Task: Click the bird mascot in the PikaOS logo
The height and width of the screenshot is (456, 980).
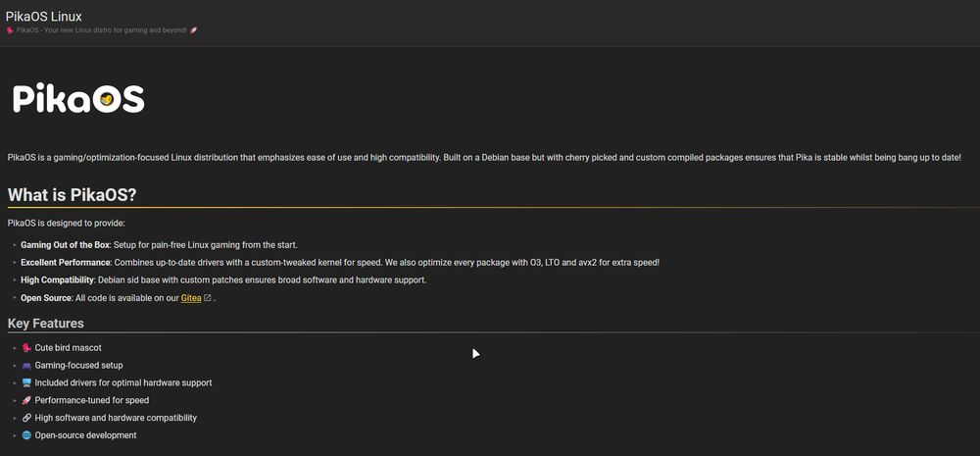Action: coord(107,99)
